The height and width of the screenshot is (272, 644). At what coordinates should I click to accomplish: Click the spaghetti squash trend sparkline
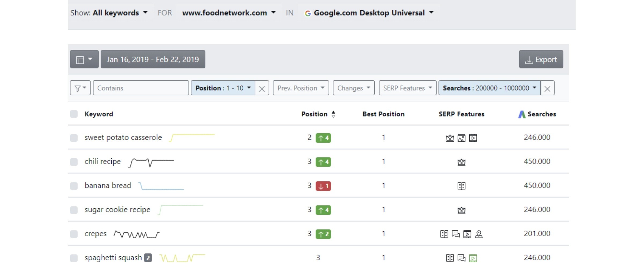pos(182,258)
